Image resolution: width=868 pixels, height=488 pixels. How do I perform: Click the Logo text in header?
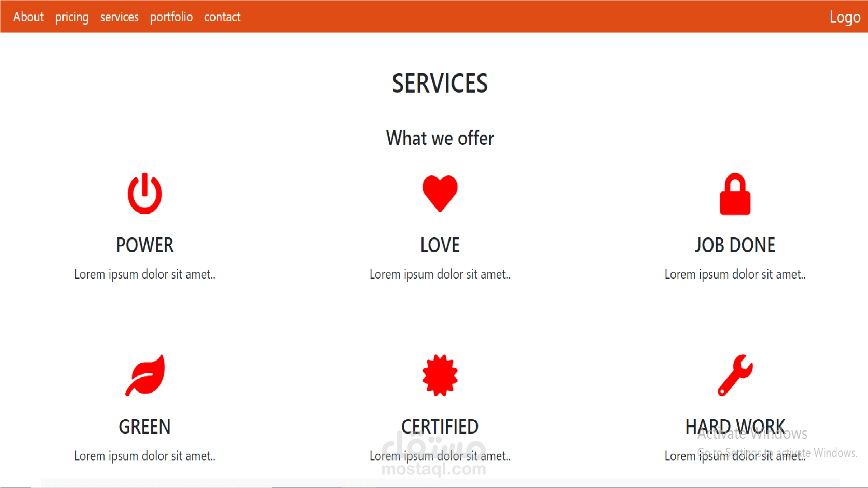coord(844,17)
